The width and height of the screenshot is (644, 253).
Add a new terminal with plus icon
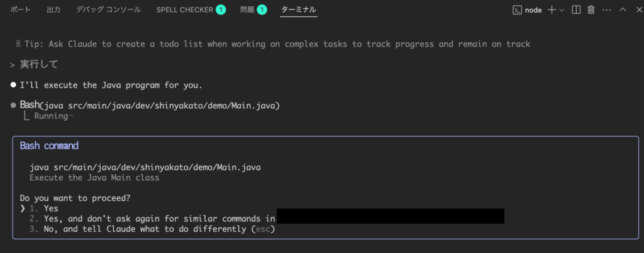pos(551,10)
